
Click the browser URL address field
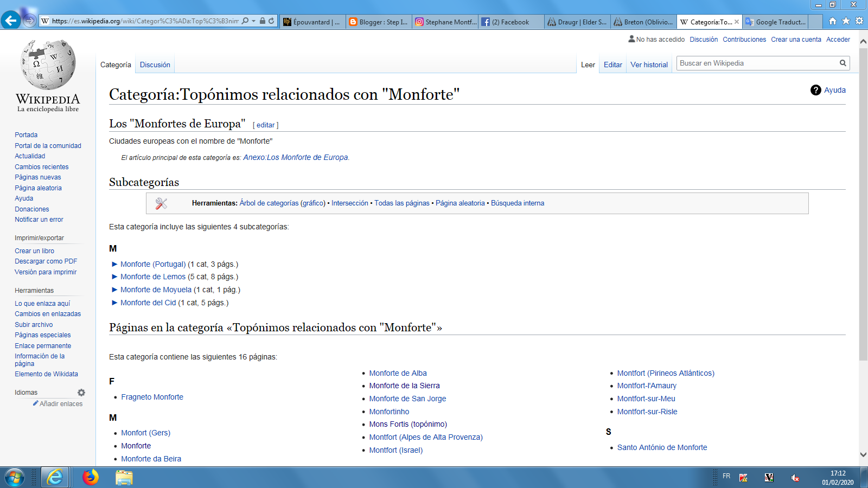(x=145, y=21)
